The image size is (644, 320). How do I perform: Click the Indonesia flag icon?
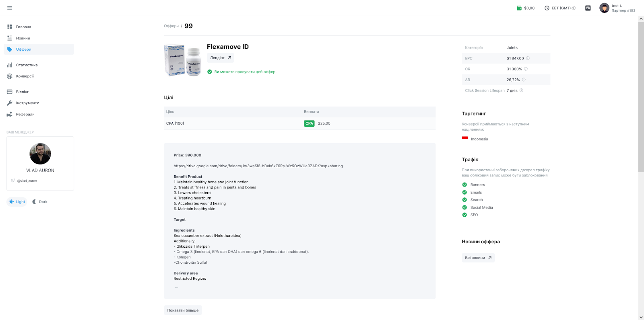pyautogui.click(x=465, y=139)
